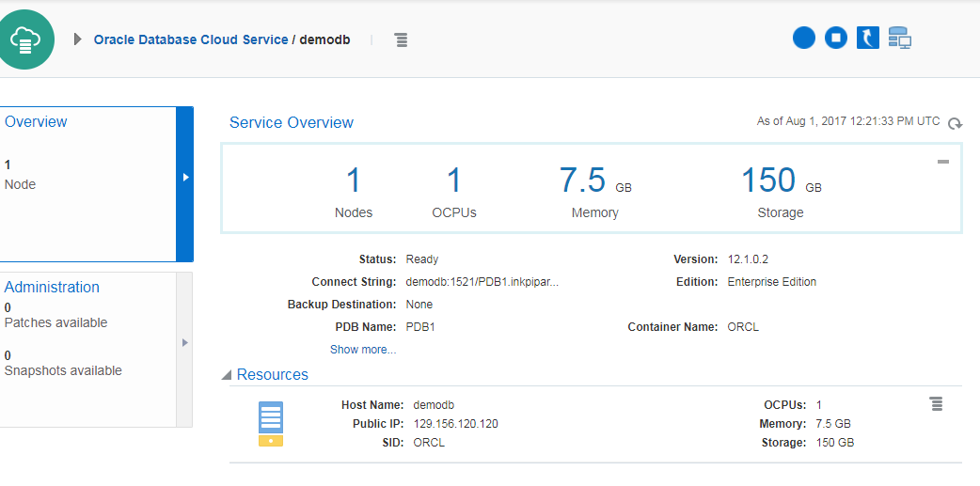Click the blue curved-arrow restart icon
The image size is (980, 486).
pyautogui.click(x=868, y=38)
